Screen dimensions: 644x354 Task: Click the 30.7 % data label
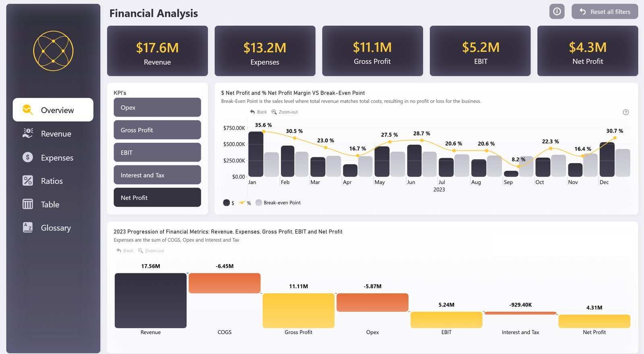(x=615, y=131)
